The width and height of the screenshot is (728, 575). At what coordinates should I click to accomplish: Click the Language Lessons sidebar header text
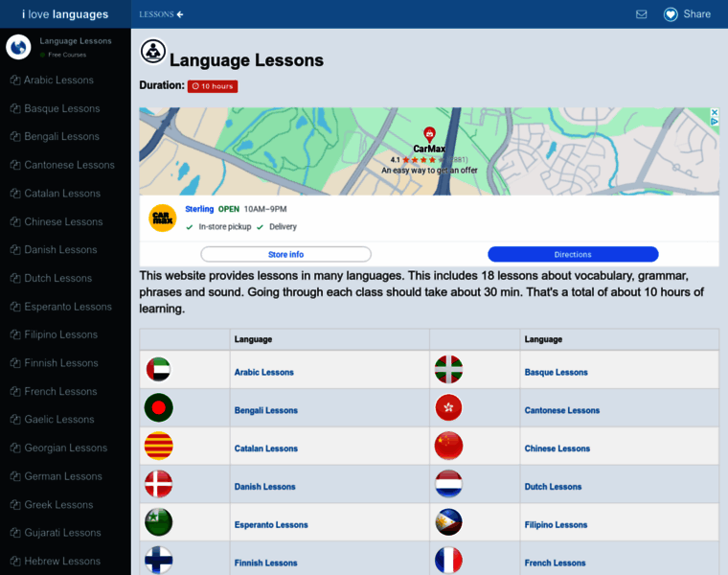(76, 41)
